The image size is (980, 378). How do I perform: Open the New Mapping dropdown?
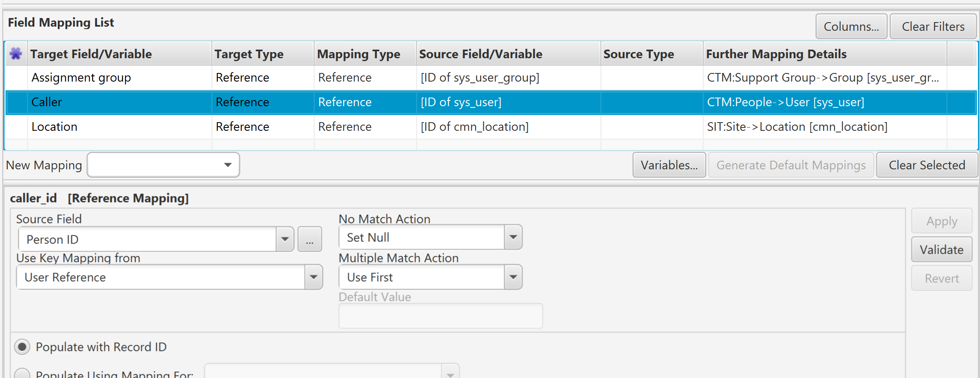(x=163, y=165)
